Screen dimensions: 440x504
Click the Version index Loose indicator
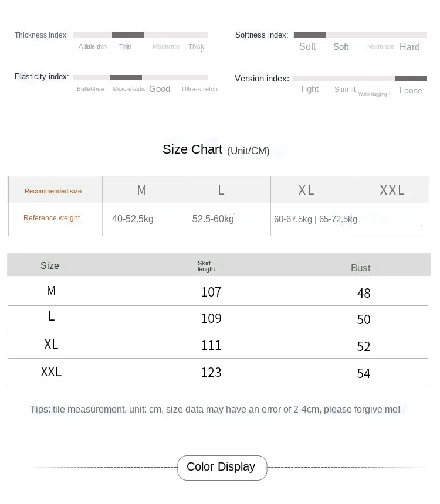(x=411, y=78)
